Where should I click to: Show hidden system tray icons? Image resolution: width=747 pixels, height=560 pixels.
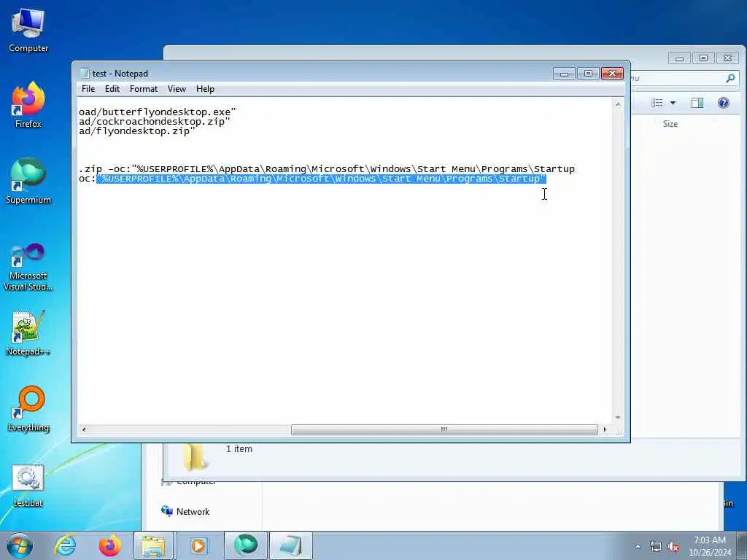click(x=638, y=547)
